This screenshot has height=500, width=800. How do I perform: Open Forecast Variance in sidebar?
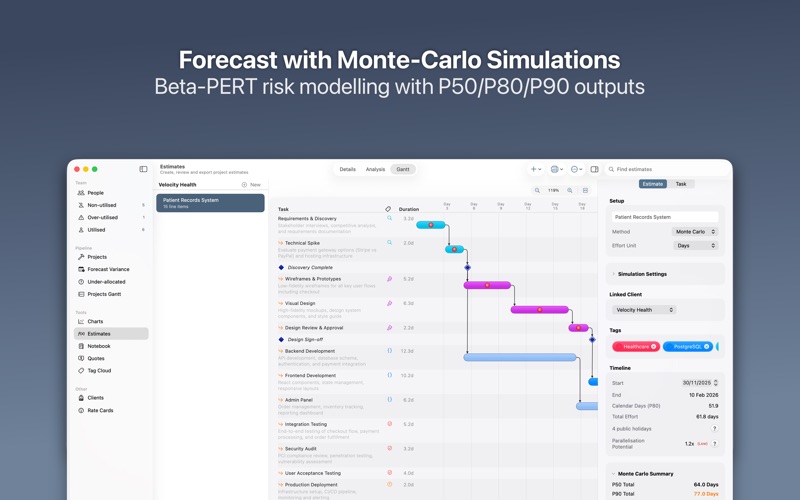[108, 269]
